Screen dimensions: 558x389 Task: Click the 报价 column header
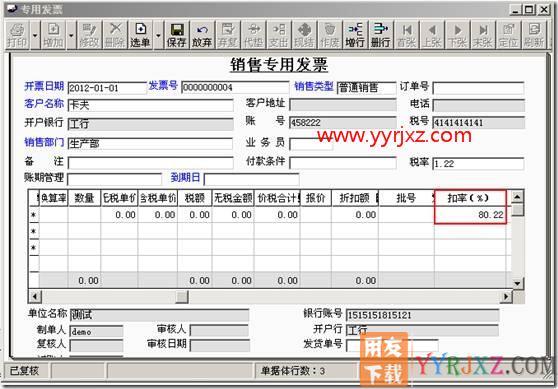click(316, 198)
